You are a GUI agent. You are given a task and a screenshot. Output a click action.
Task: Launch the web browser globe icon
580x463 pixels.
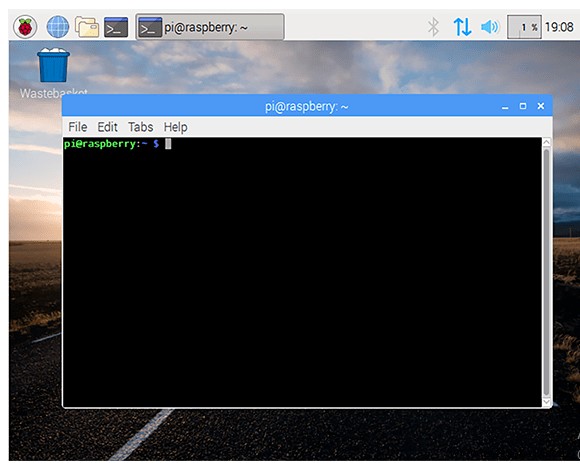pyautogui.click(x=57, y=27)
